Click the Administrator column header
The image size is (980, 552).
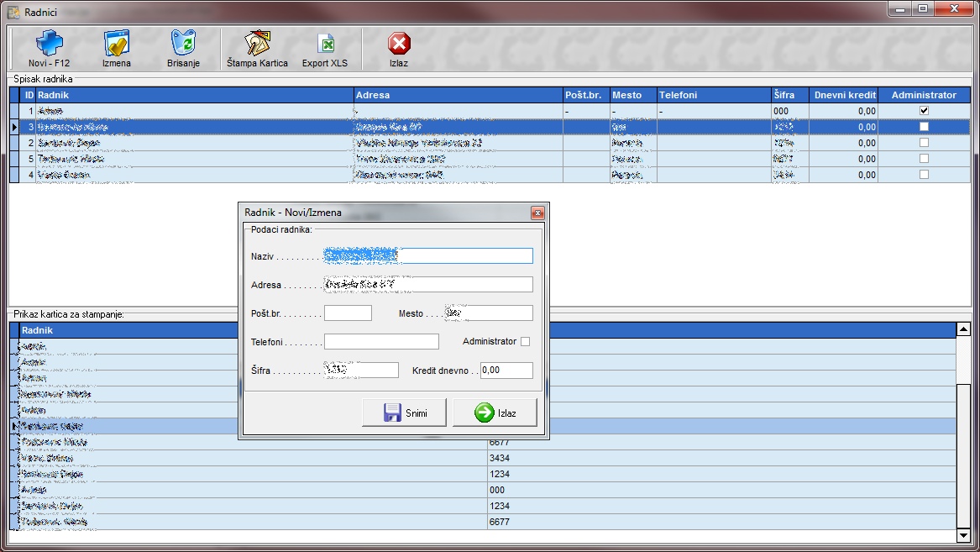tap(924, 95)
